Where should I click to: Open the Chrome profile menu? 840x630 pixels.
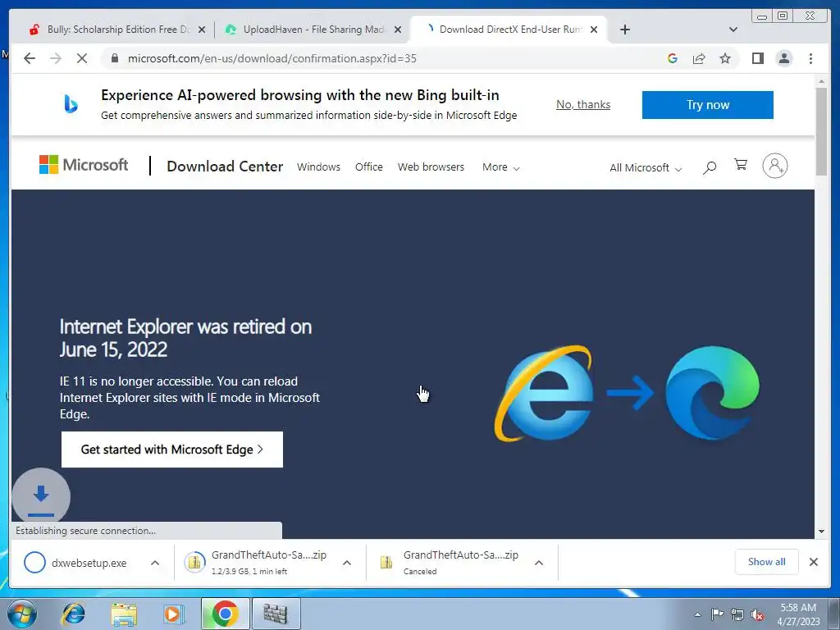(x=783, y=58)
